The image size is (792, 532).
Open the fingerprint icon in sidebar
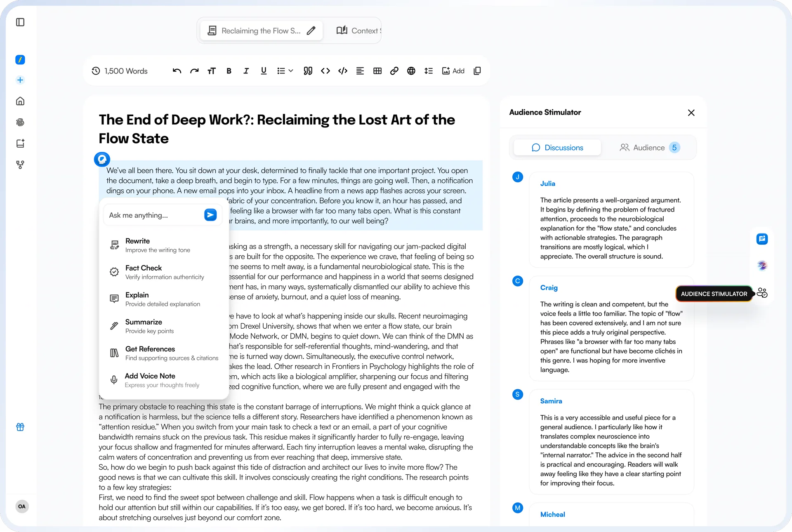click(20, 122)
